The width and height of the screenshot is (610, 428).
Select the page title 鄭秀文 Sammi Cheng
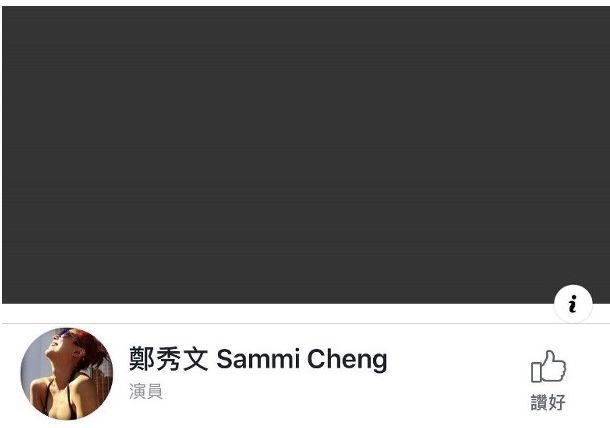pos(258,359)
